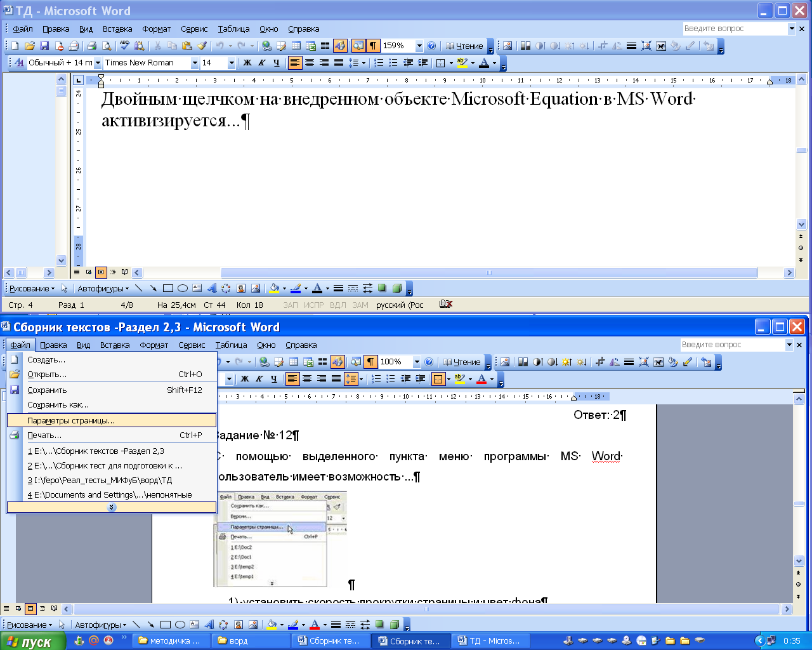Click the Styles and Formatting icon in ТД
This screenshot has height=650, width=812.
[19, 63]
